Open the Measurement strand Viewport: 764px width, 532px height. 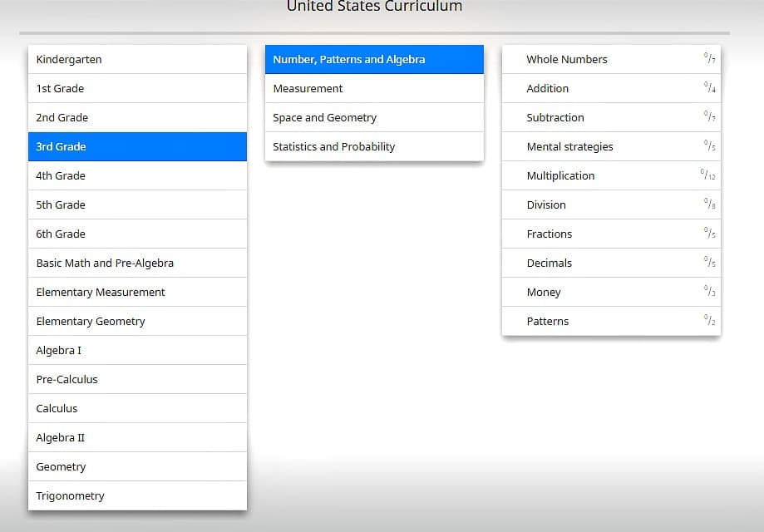click(x=374, y=89)
